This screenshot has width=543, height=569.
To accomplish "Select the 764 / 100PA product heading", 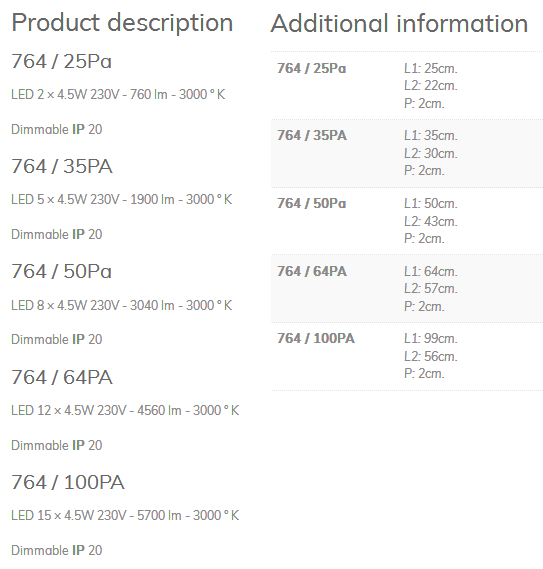I will pyautogui.click(x=68, y=482).
